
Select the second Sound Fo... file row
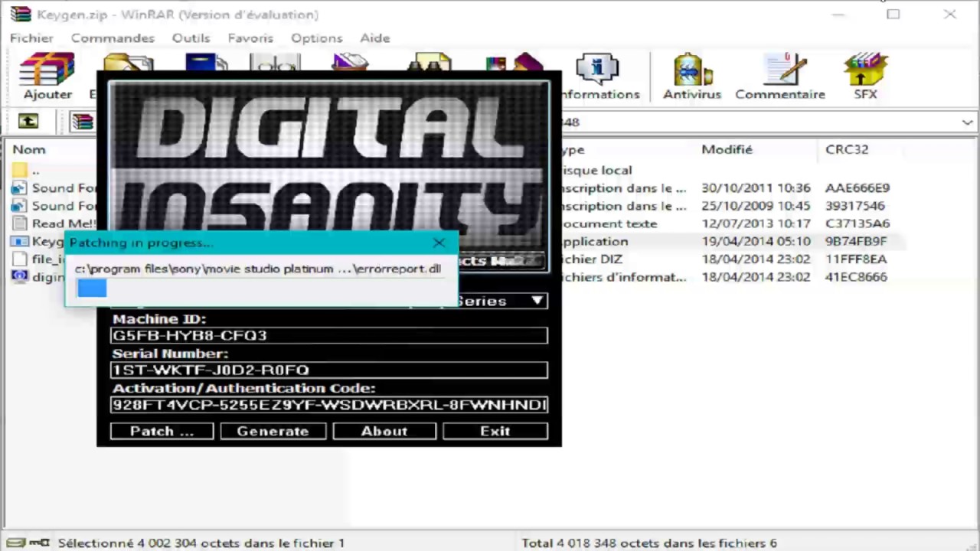pos(54,205)
